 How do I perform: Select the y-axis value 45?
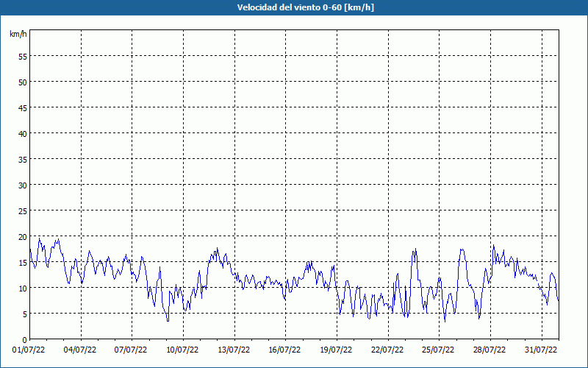pyautogui.click(x=23, y=107)
